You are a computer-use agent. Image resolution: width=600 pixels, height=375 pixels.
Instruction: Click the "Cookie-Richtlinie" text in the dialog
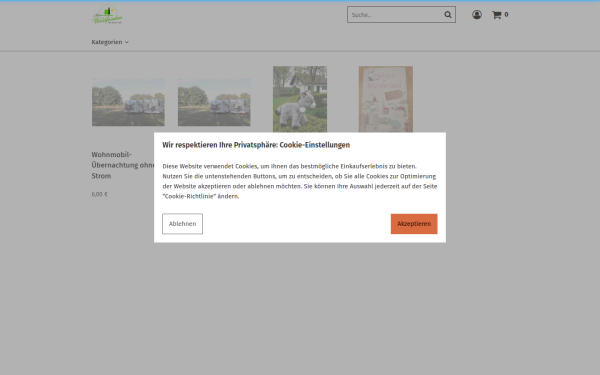(189, 196)
